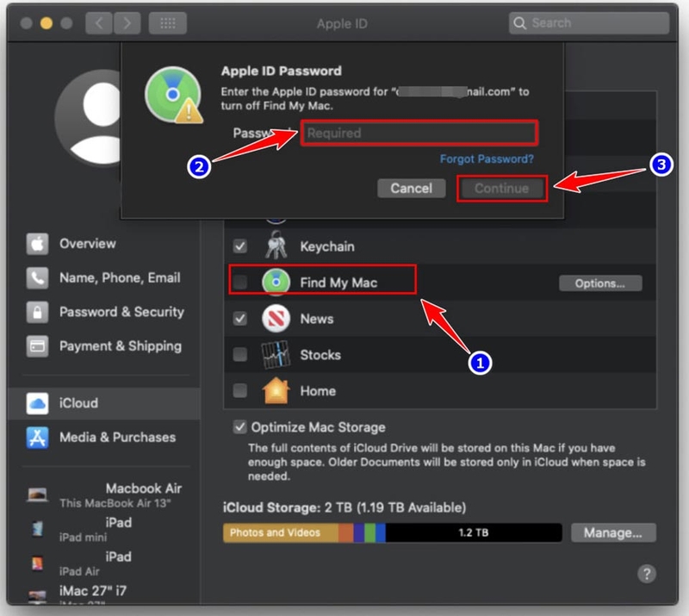Open the Overview section

[104, 244]
